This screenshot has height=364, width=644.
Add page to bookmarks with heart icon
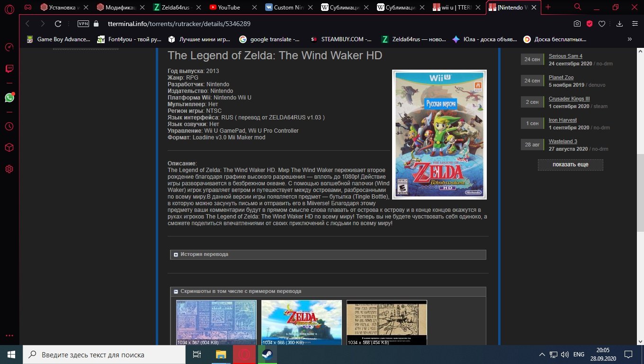point(602,24)
